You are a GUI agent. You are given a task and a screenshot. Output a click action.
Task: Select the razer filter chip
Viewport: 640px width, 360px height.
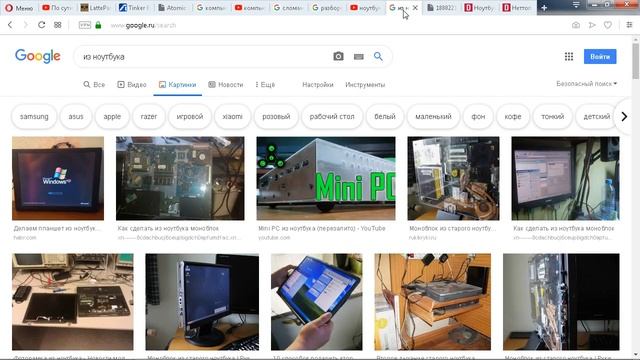[149, 116]
